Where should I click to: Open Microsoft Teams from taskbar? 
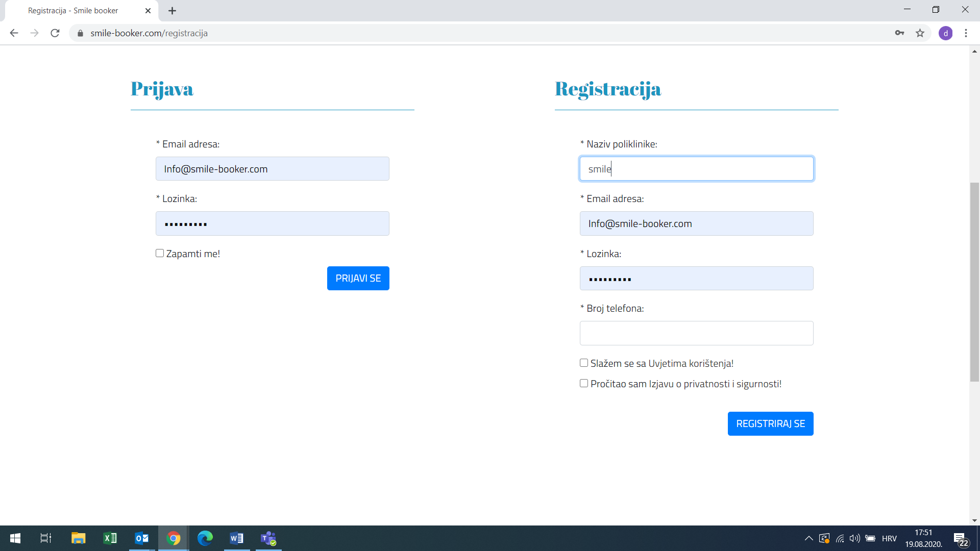point(268,538)
